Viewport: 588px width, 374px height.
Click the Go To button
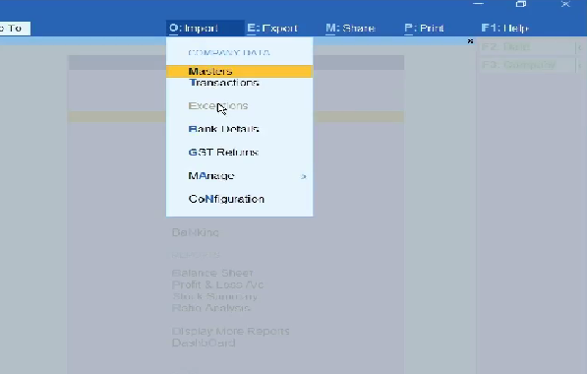pyautogui.click(x=14, y=29)
